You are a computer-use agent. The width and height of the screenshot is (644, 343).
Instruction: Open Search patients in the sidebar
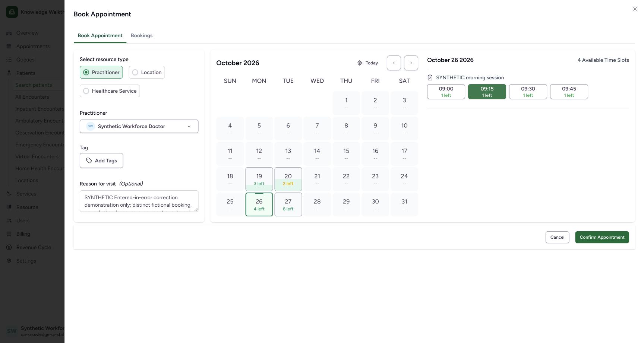click(34, 85)
